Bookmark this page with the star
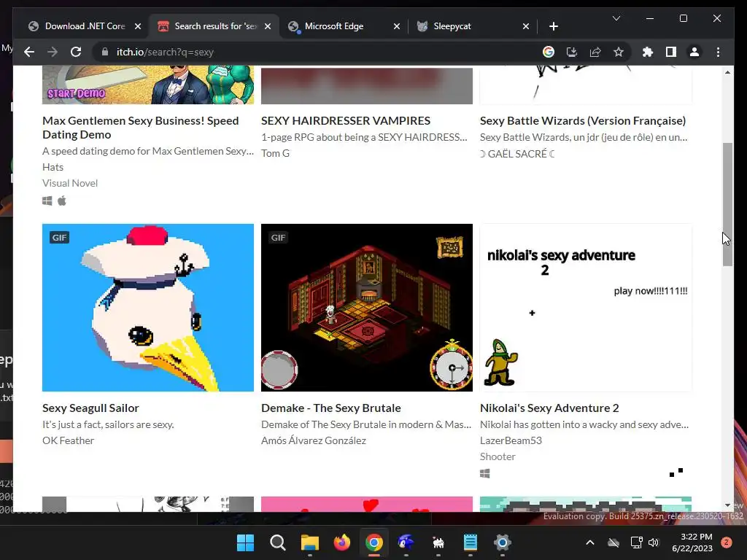 pyautogui.click(x=619, y=52)
